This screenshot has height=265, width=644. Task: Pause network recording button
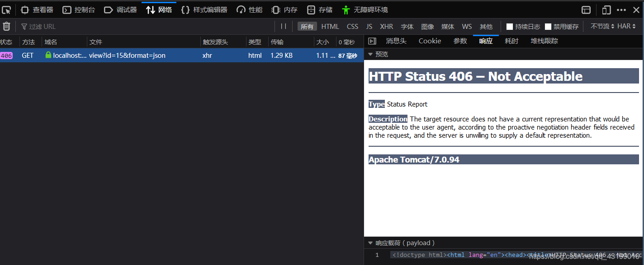(x=284, y=27)
